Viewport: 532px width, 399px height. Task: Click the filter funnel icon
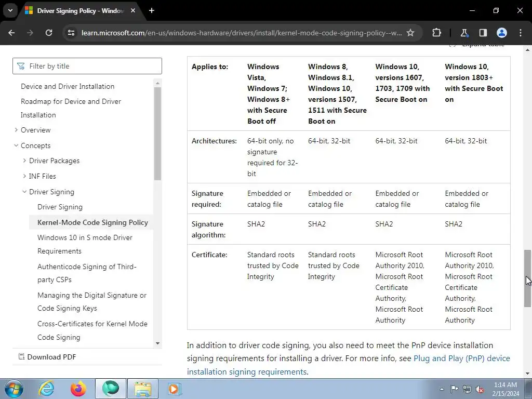pos(21,66)
